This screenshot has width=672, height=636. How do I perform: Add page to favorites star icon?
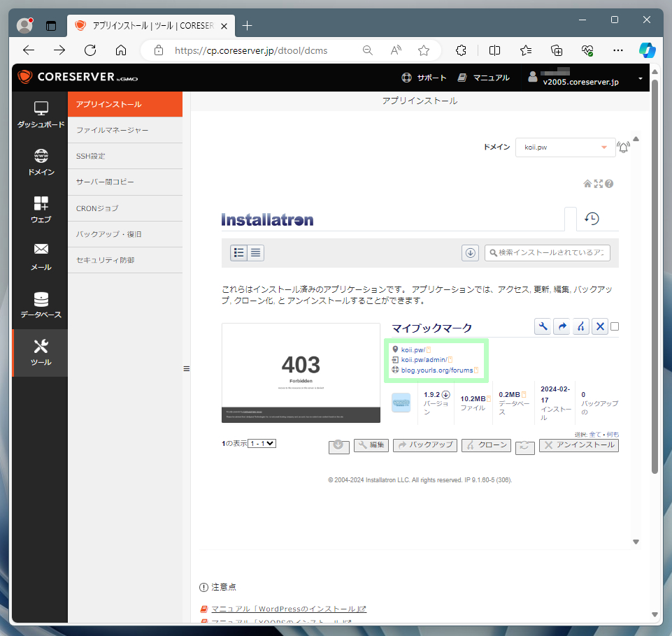[x=424, y=50]
